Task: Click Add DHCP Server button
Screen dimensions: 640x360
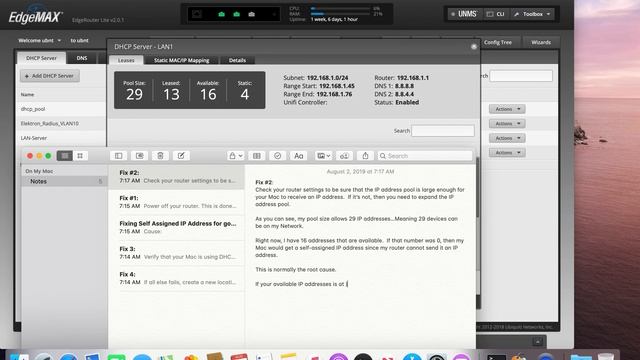Action: (x=49, y=76)
